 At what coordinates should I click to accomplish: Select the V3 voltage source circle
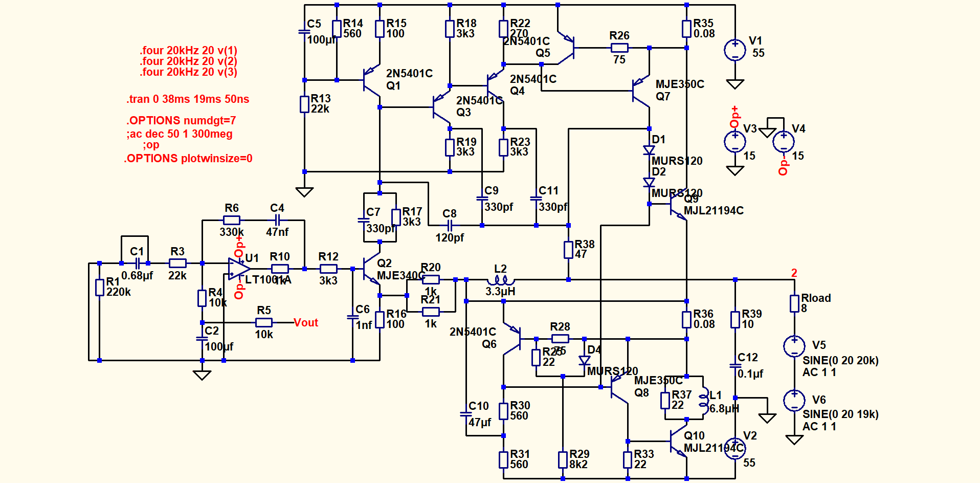[735, 142]
